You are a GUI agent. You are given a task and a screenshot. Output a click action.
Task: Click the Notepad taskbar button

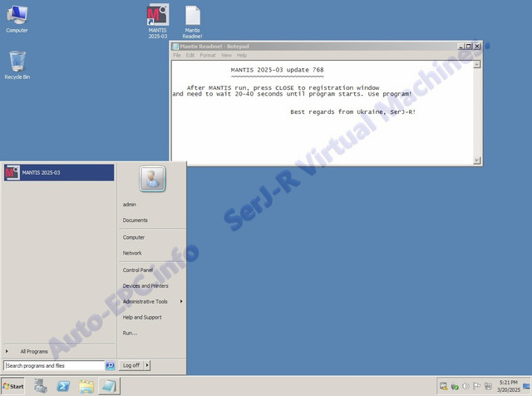pyautogui.click(x=109, y=386)
